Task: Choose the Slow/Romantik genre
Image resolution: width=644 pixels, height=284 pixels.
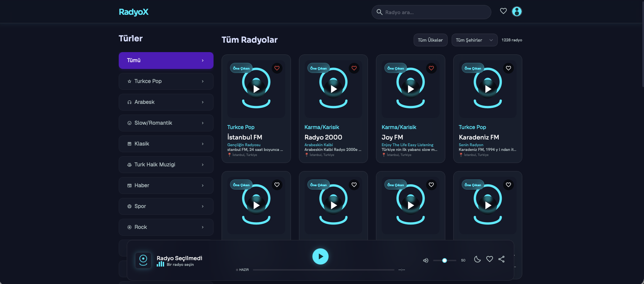Action: tap(166, 123)
